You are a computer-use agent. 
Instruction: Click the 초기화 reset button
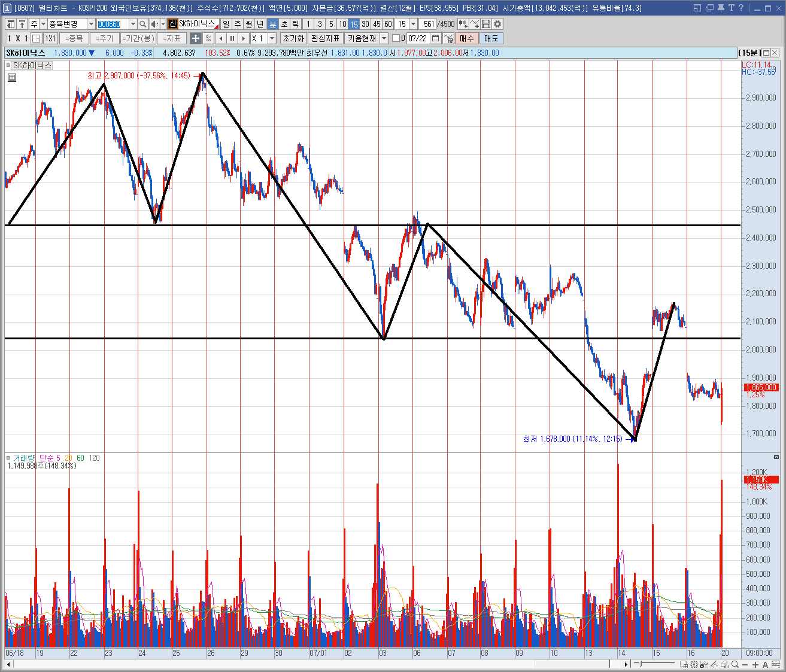(293, 38)
